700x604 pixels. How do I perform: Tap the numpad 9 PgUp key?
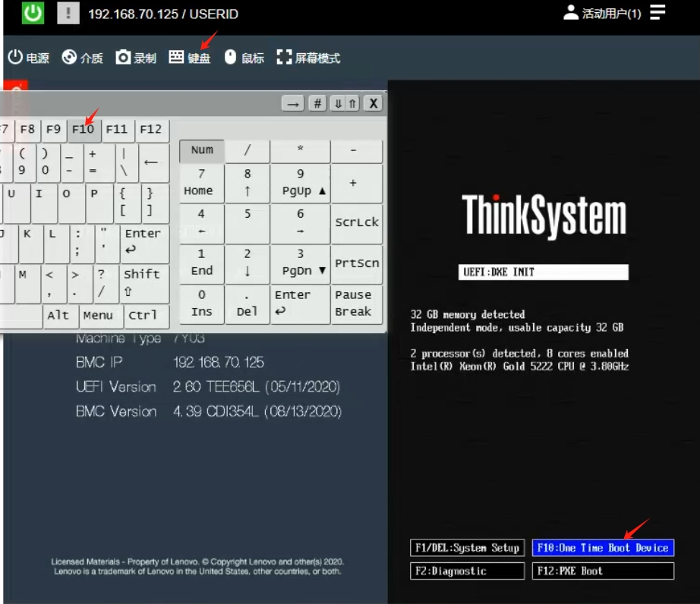click(301, 184)
